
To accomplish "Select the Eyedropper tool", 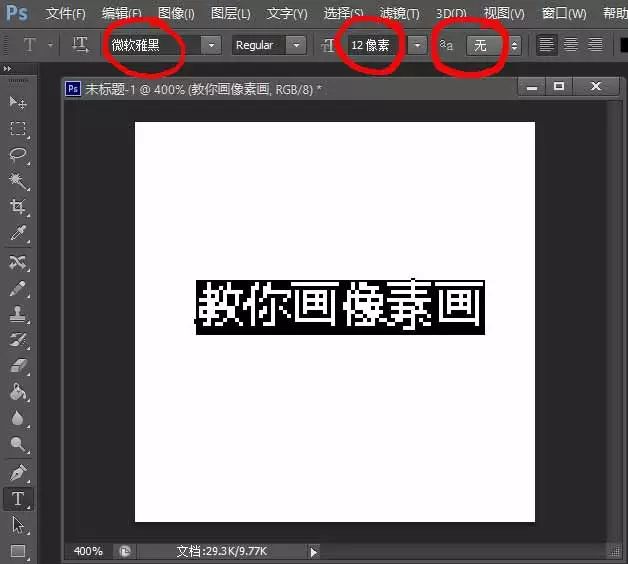I will click(18, 232).
